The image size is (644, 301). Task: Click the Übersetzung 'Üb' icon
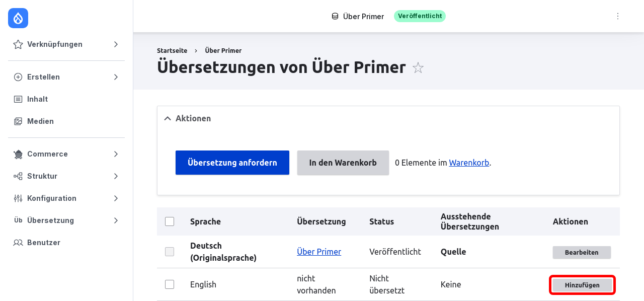pos(18,220)
